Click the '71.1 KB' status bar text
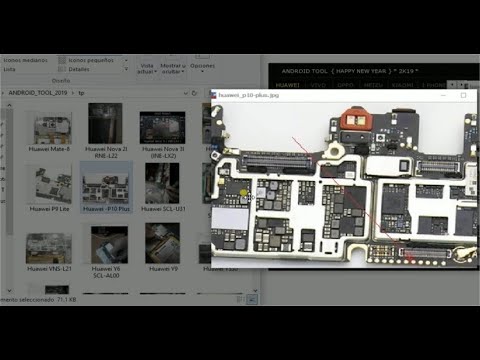This screenshot has height=360, width=480. point(66,299)
